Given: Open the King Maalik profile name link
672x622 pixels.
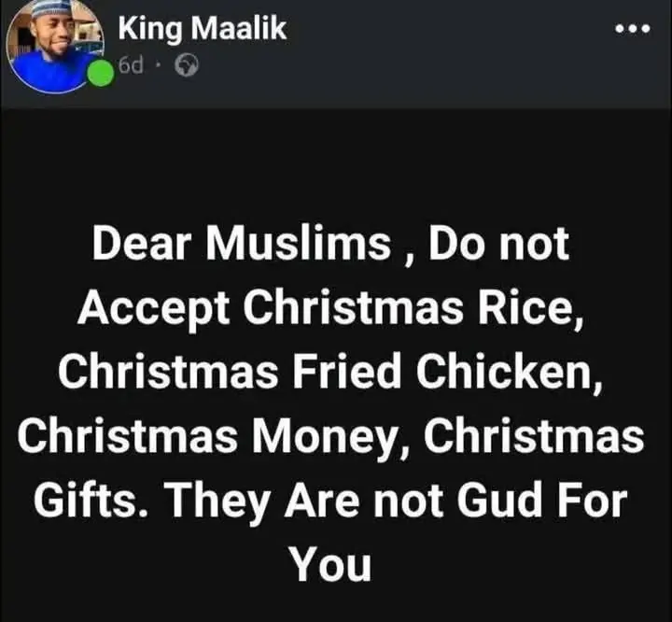Looking at the screenshot, I should click(203, 29).
